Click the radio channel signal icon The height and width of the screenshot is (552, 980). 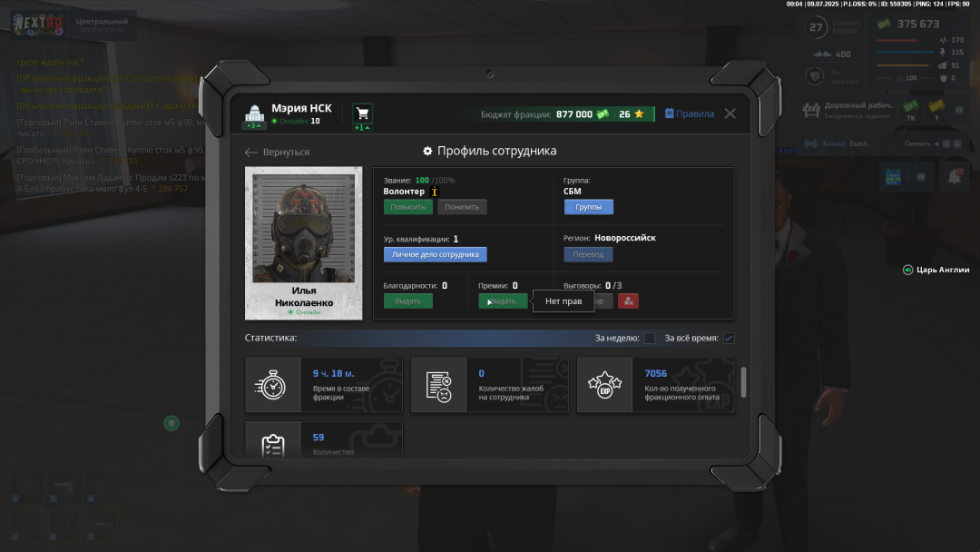[810, 143]
